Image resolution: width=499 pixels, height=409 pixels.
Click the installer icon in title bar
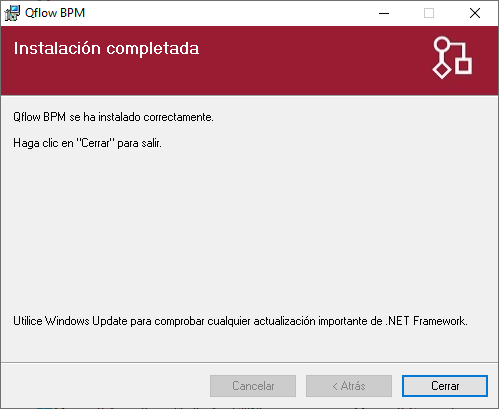pyautogui.click(x=12, y=13)
